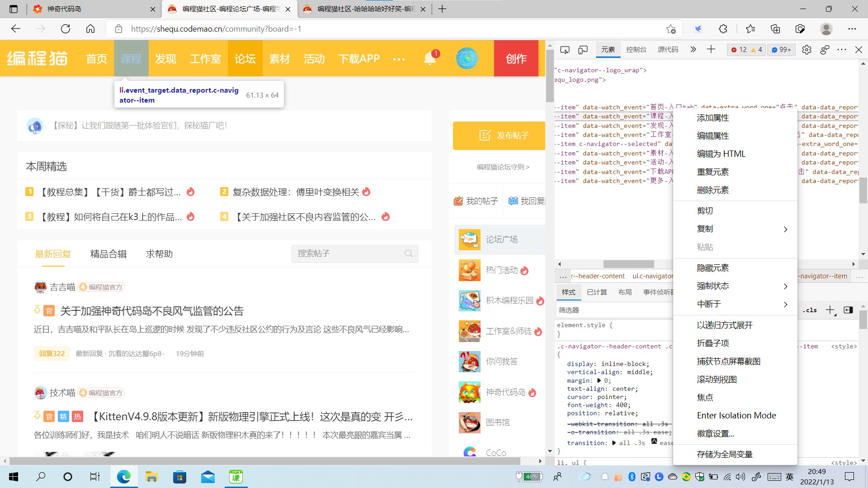
Task: Expand the breadcrumb left ellipsis
Action: (563, 276)
